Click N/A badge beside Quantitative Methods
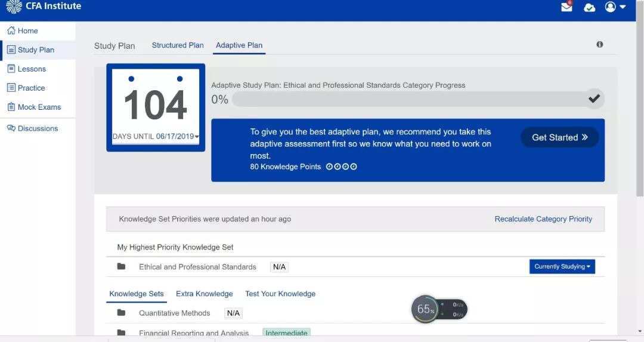644x342 pixels. 233,313
